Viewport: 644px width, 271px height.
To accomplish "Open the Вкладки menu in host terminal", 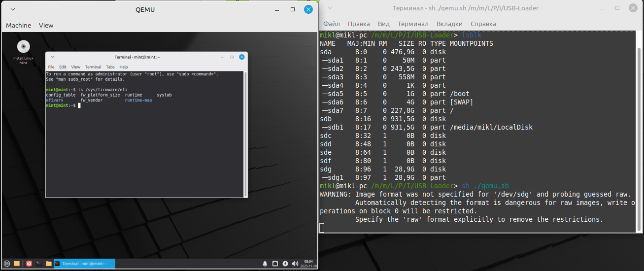I will 449,24.
